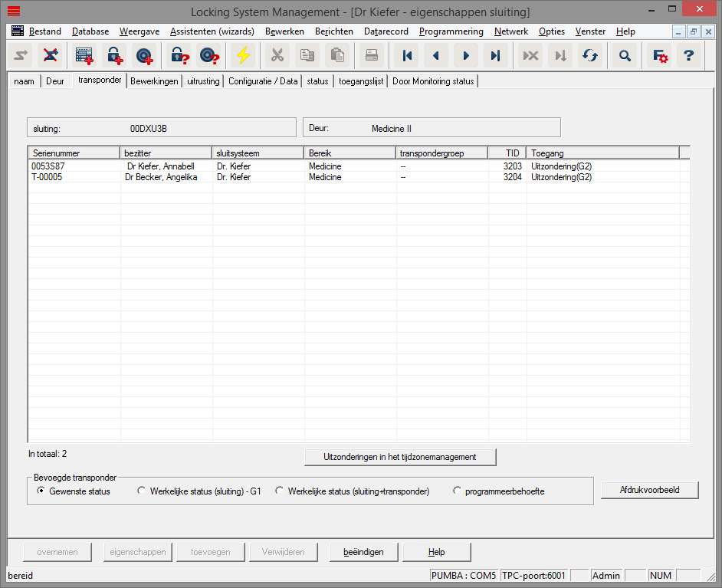Click Uitzonderingen in het tijdzonemanagement button
722x588 pixels.
[400, 457]
